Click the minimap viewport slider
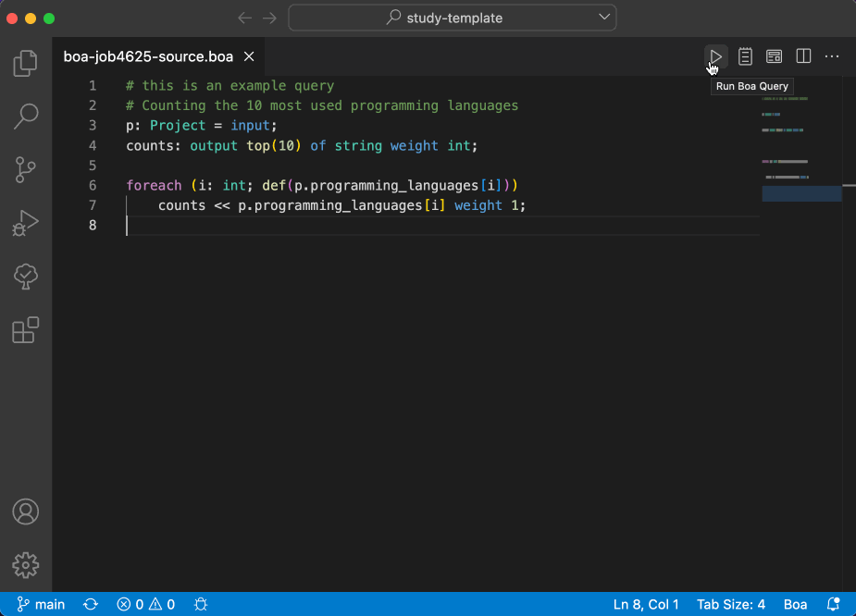This screenshot has width=856, height=616. 801,193
